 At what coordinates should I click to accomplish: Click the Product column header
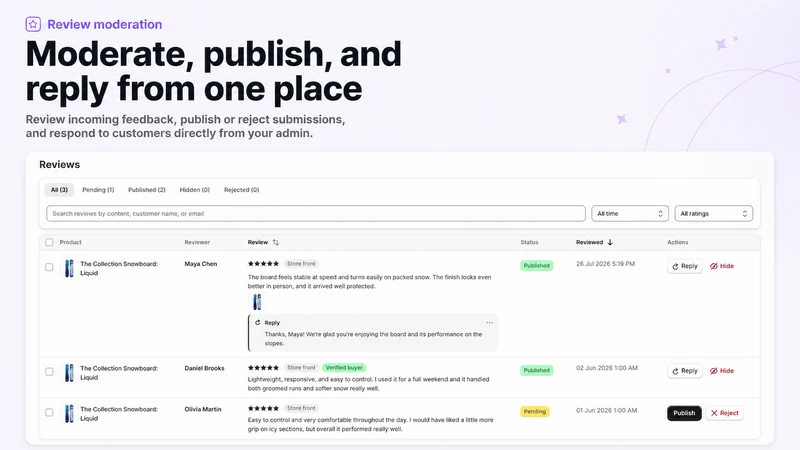(x=70, y=242)
